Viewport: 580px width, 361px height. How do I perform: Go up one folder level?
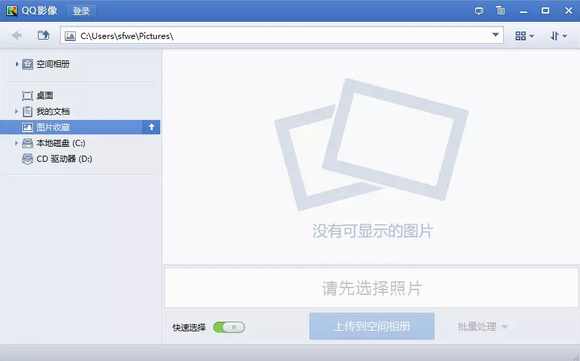44,36
